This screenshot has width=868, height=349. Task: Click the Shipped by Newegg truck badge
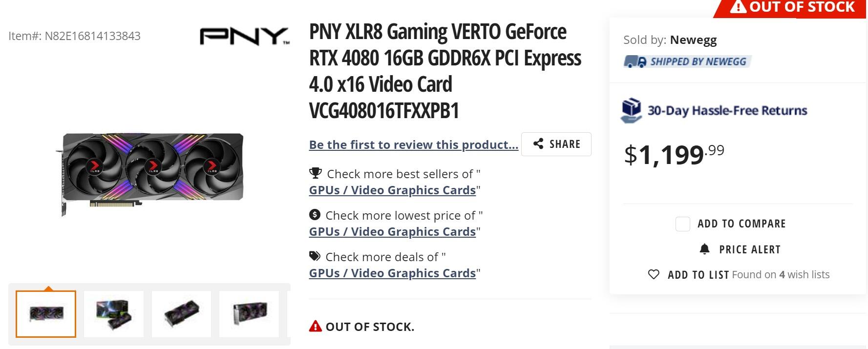click(687, 62)
